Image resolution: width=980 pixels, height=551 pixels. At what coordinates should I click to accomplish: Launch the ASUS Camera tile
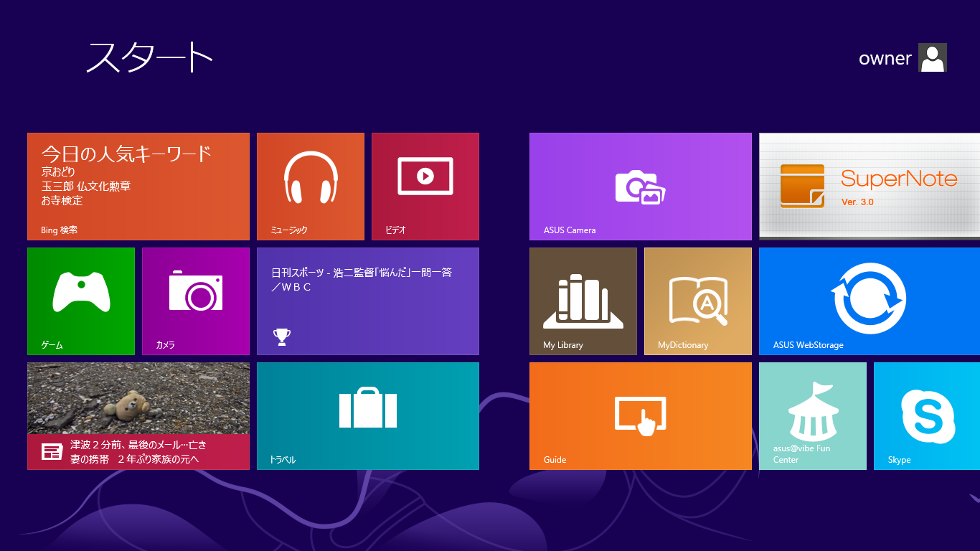[x=641, y=187]
